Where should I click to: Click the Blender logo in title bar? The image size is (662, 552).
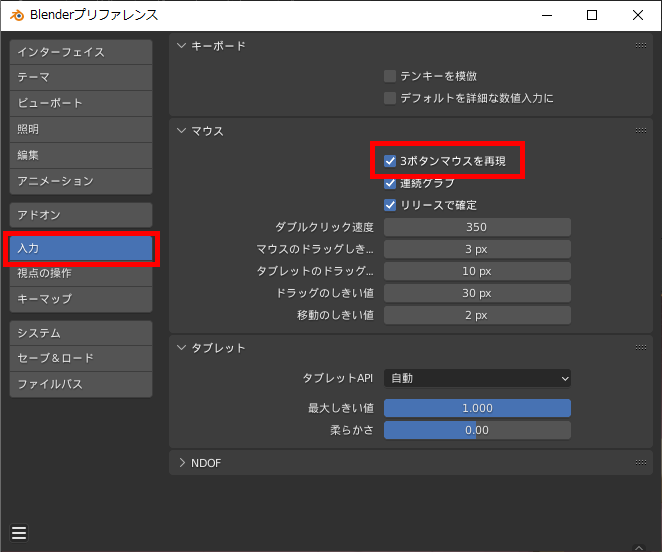pyautogui.click(x=15, y=15)
